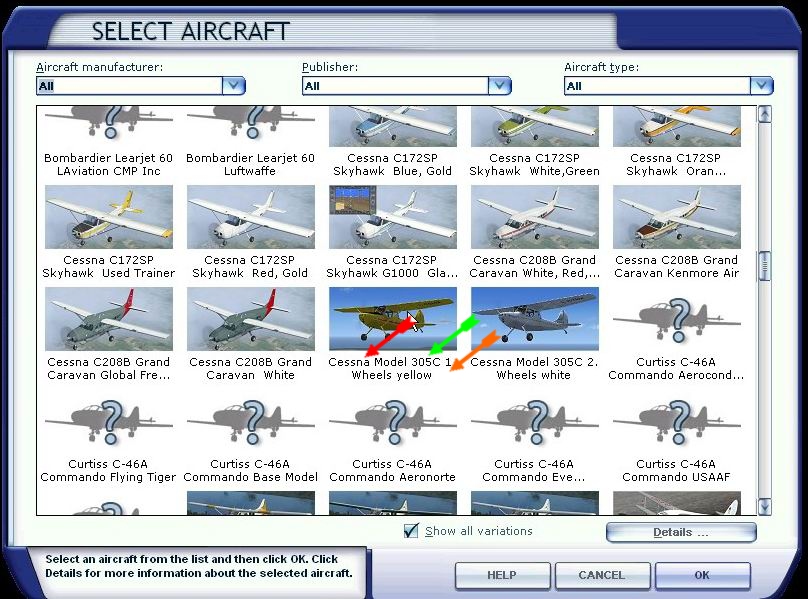Viewport: 808px width, 599px height.
Task: Select the Curtiss C-46A Commando Base Model
Action: point(250,420)
